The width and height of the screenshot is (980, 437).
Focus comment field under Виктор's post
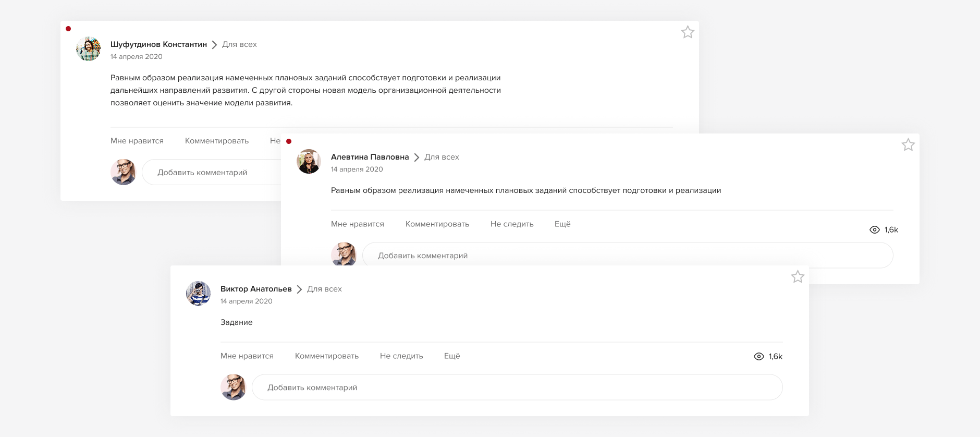coord(517,387)
